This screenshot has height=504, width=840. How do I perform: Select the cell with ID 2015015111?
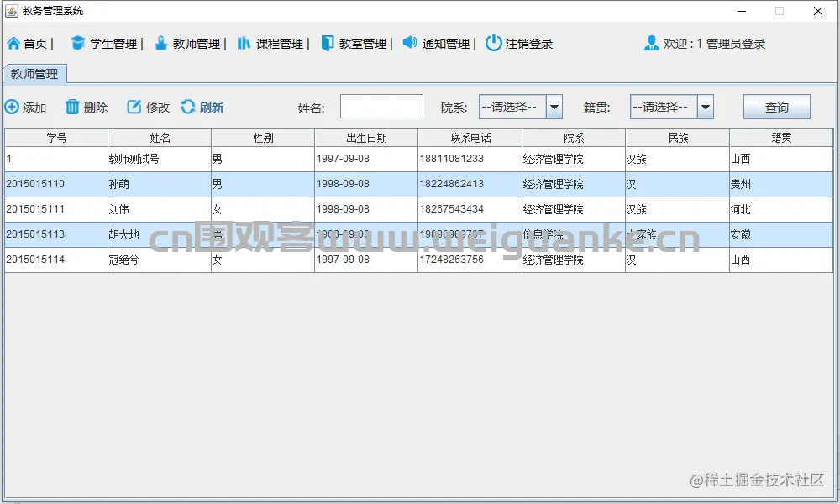point(56,209)
